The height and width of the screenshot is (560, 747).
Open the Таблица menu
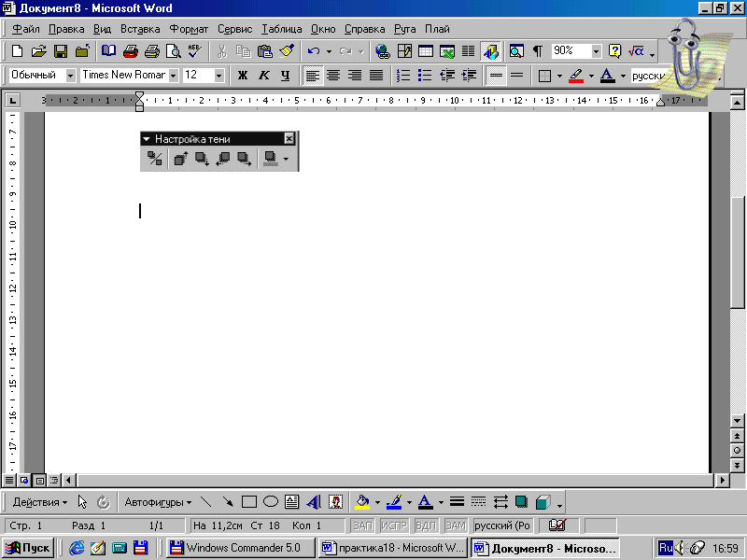click(x=282, y=29)
